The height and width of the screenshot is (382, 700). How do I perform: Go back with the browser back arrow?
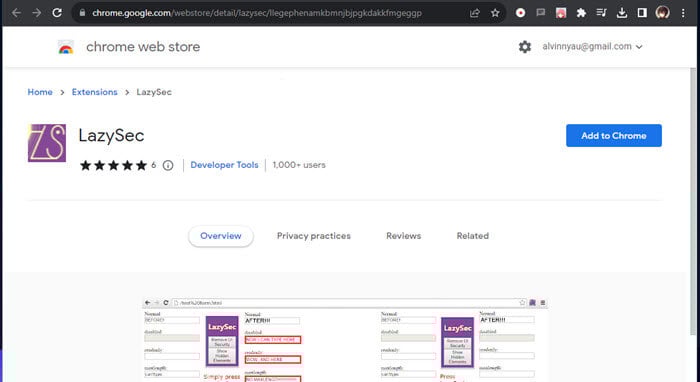16,13
